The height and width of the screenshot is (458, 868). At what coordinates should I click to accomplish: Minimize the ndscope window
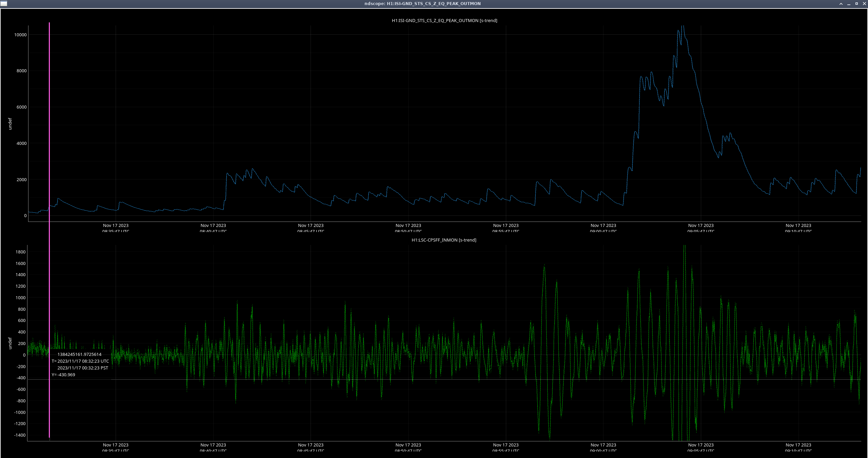(849, 4)
